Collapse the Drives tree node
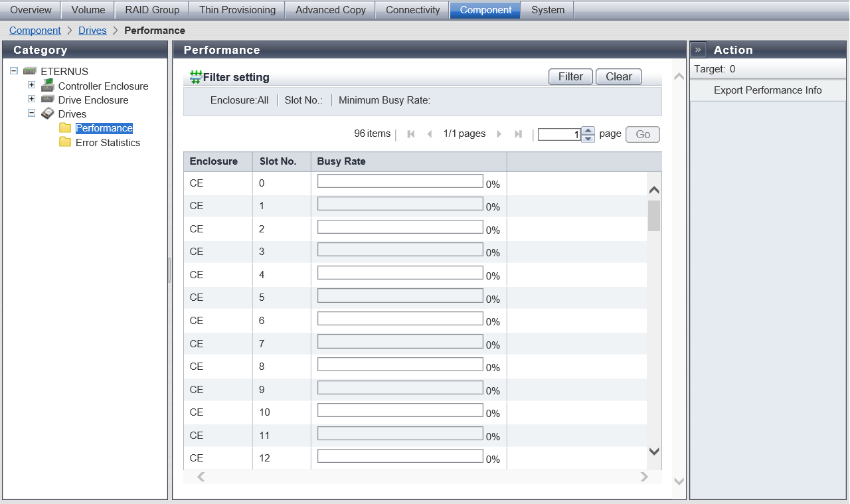The height and width of the screenshot is (504, 850). tap(31, 113)
